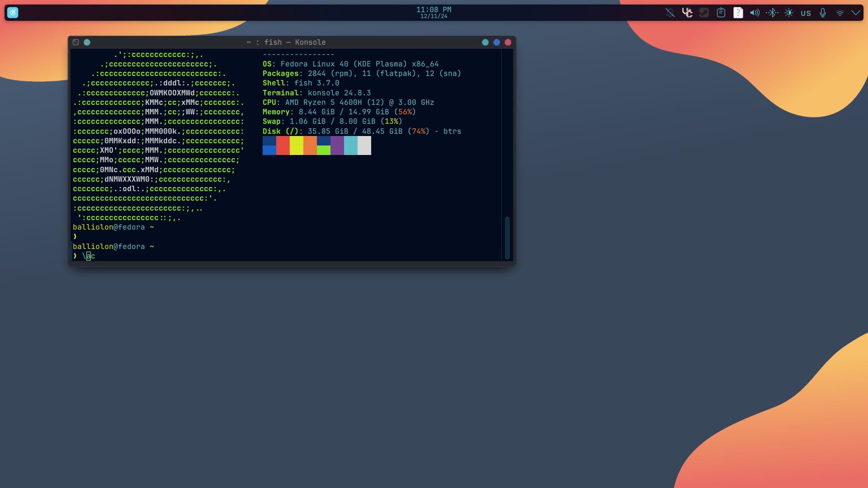Viewport: 868px width, 488px height.
Task: Select the red color swatch in the neofetch palette
Action: pyautogui.click(x=283, y=145)
